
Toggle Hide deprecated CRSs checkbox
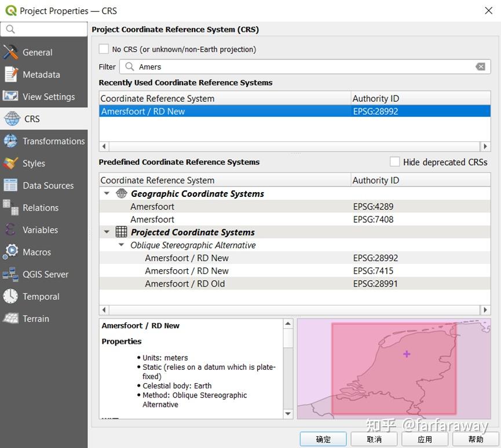[394, 162]
